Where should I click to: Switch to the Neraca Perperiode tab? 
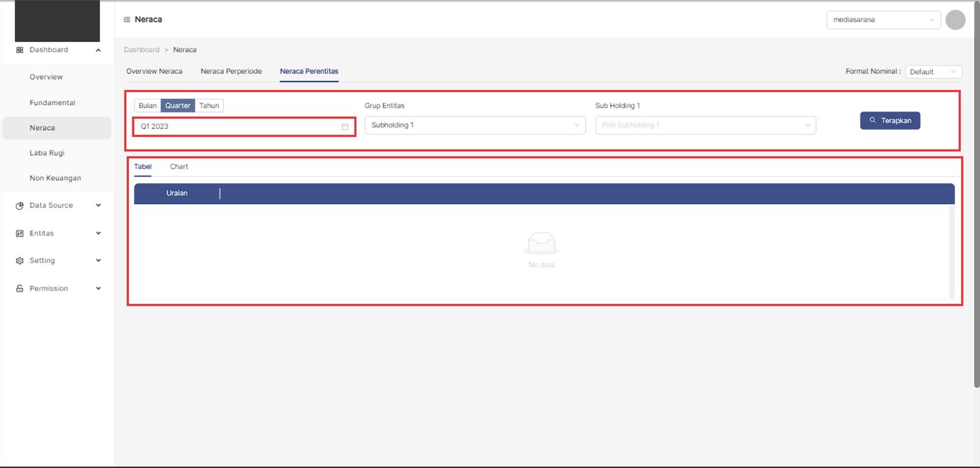(231, 71)
